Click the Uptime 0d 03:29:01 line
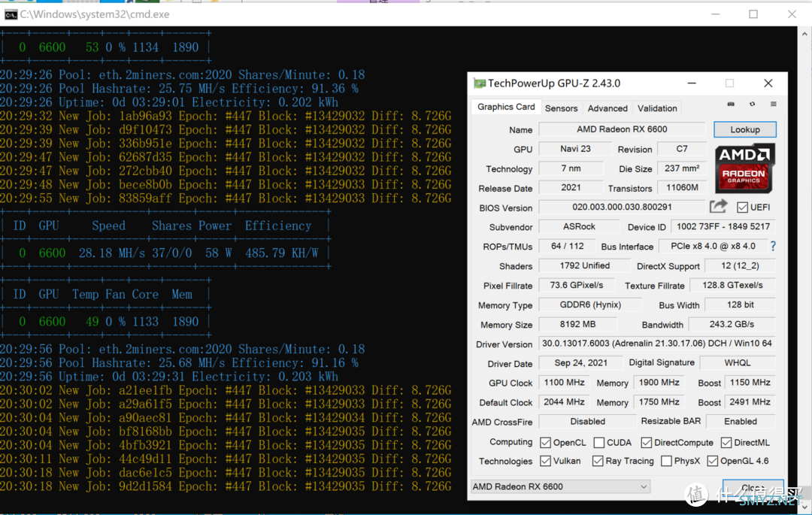 [x=169, y=102]
